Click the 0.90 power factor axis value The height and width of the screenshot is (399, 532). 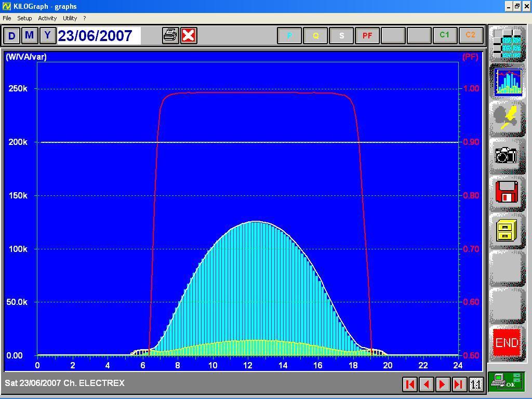[x=471, y=142]
